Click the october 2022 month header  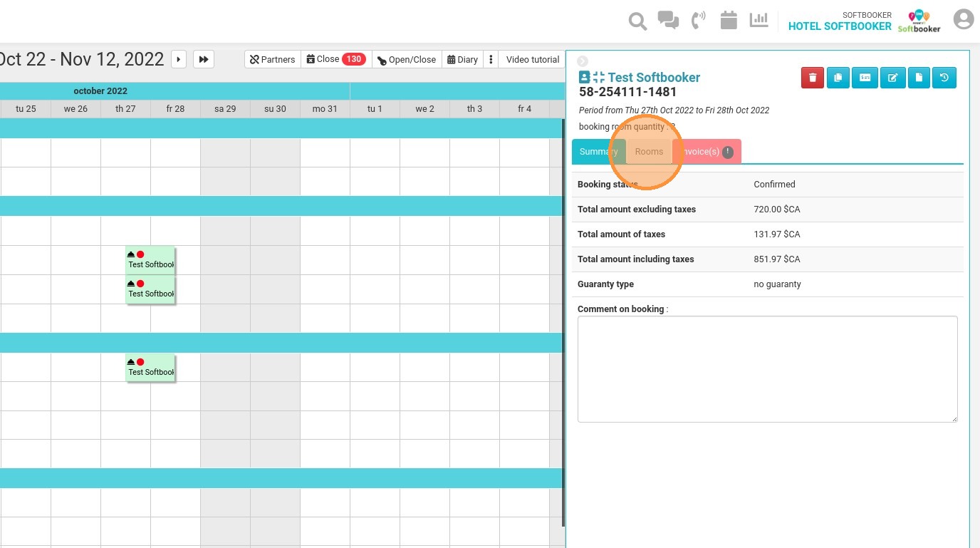[100, 91]
